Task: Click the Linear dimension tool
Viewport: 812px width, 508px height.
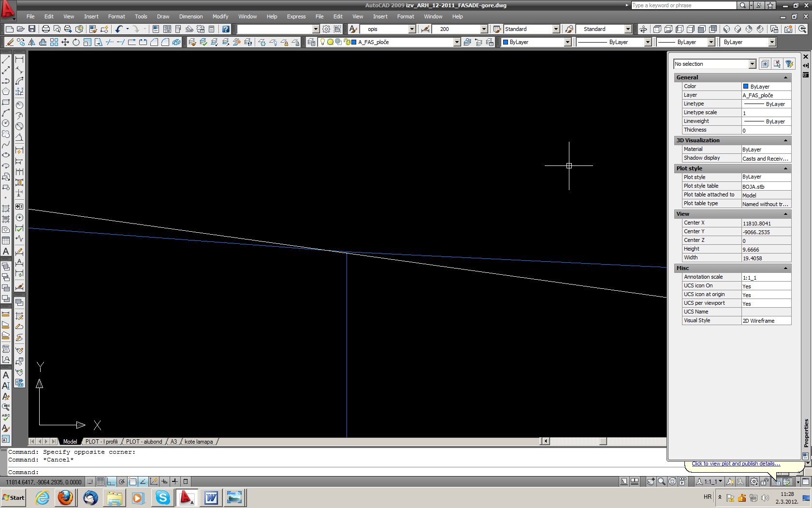Action: (x=19, y=60)
